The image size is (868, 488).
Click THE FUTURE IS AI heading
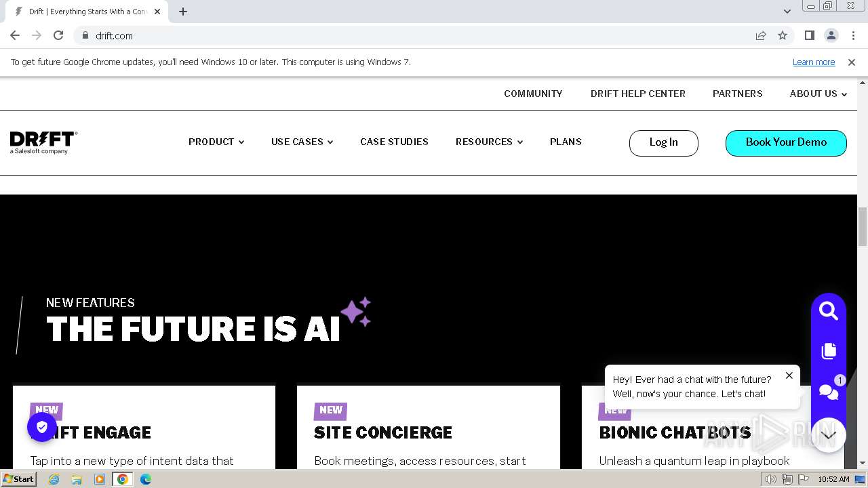pyautogui.click(x=193, y=329)
